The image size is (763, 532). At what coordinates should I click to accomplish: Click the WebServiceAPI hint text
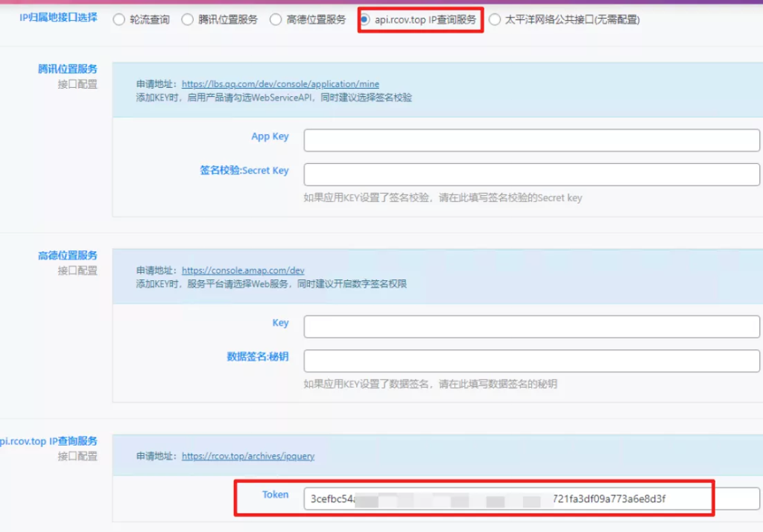tap(274, 98)
